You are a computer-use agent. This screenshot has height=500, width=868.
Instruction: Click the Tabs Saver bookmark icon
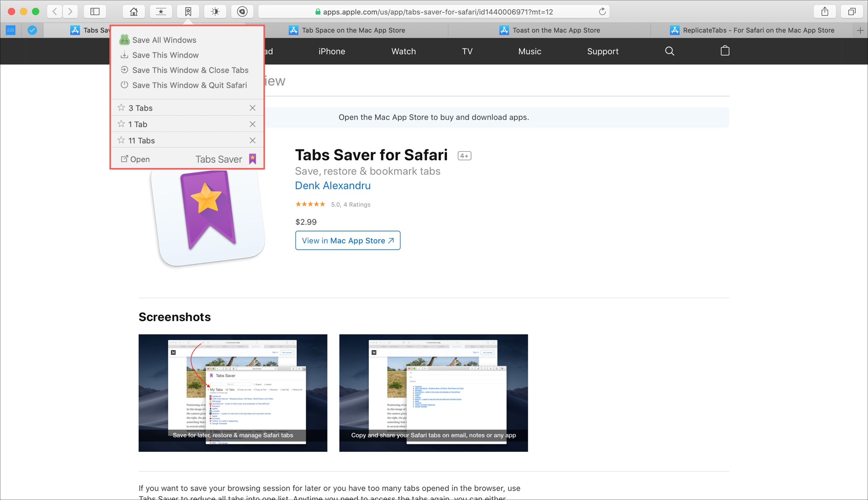(253, 159)
